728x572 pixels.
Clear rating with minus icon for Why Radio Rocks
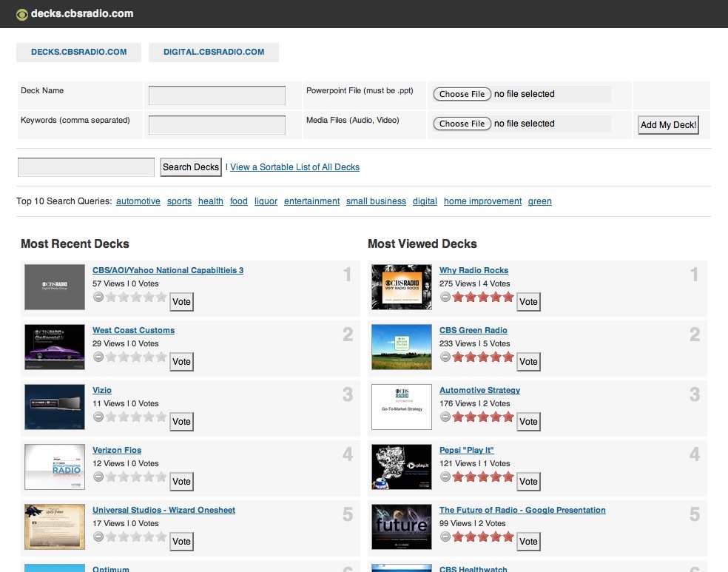click(445, 297)
